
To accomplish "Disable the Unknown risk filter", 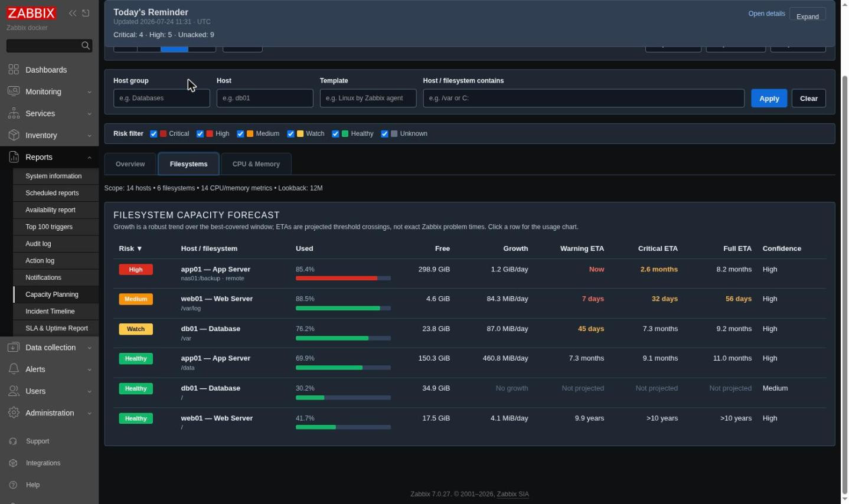I will click(x=384, y=134).
